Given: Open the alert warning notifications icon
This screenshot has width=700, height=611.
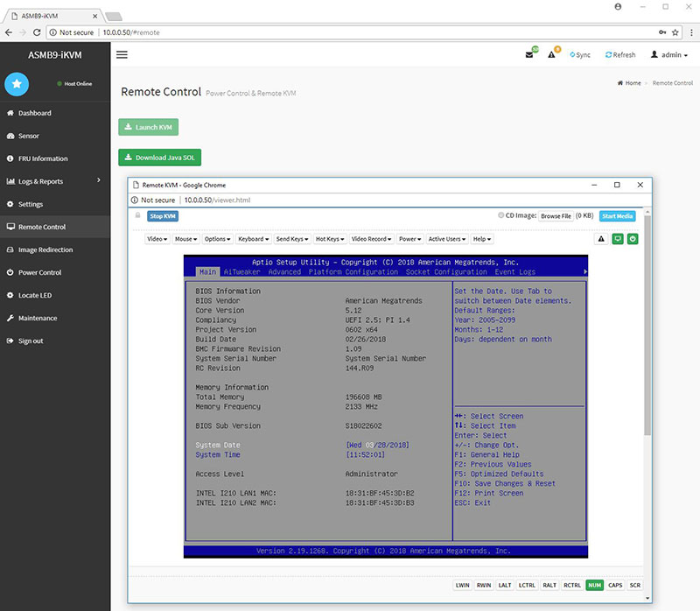Looking at the screenshot, I should click(x=552, y=54).
